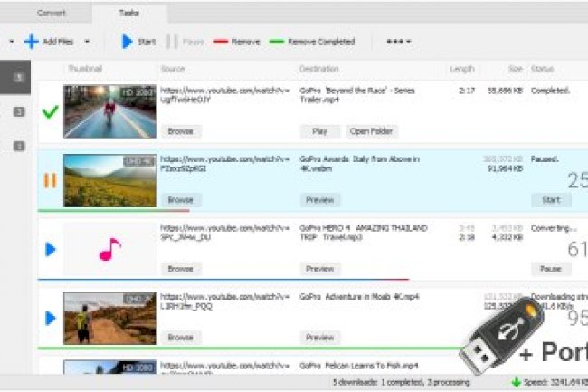Expand the three-dots more options menu

coord(398,42)
